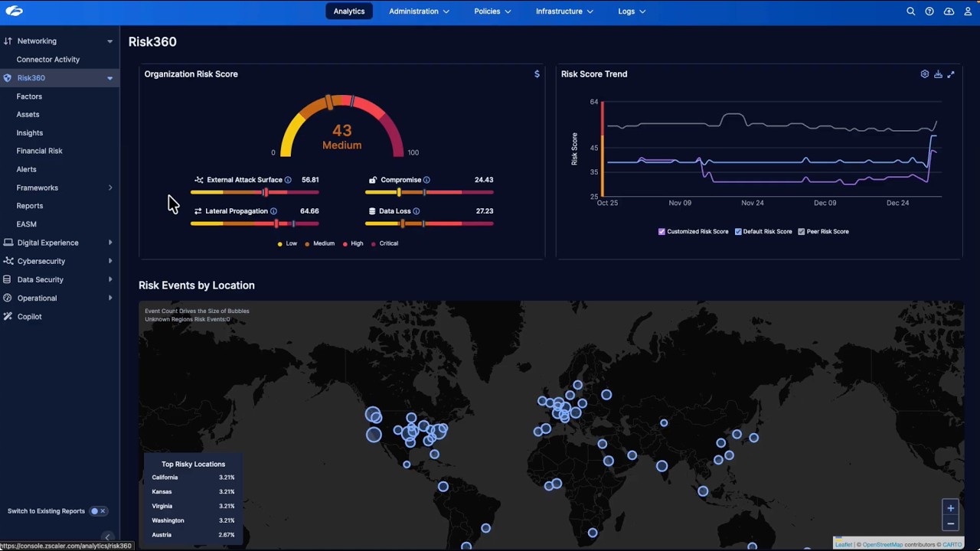Click the External Attack Surface score bar

tap(255, 192)
